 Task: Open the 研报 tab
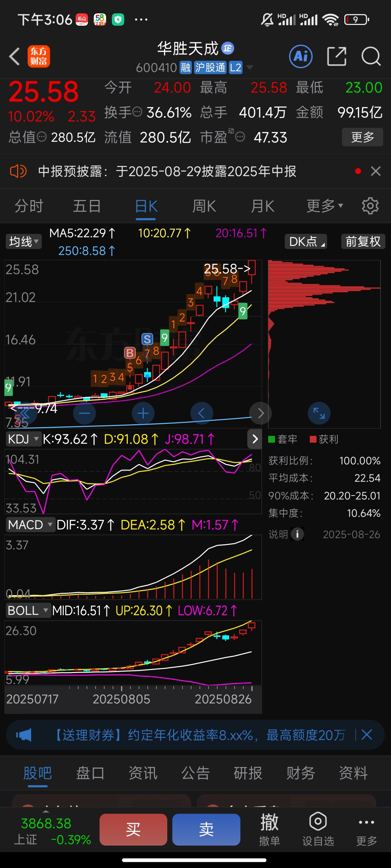pyautogui.click(x=248, y=773)
